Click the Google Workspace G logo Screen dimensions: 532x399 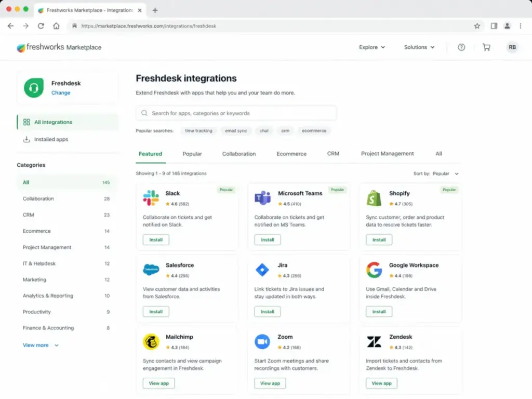click(x=374, y=270)
